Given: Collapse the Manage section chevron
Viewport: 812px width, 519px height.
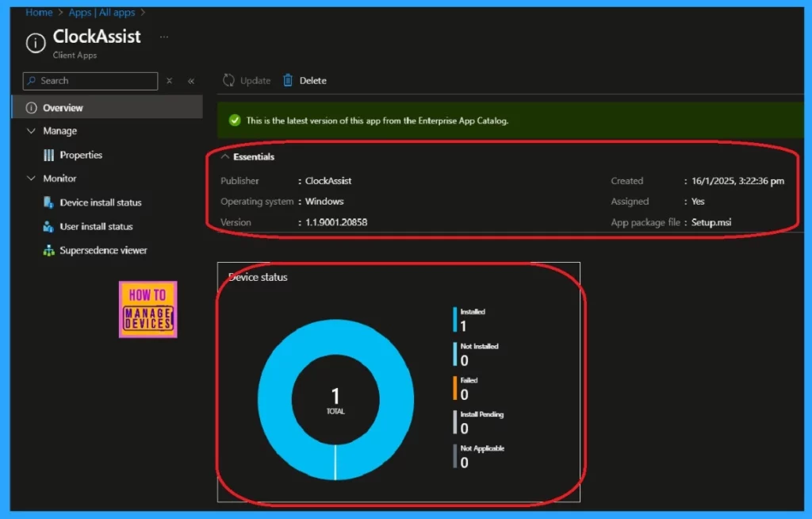Looking at the screenshot, I should point(31,131).
